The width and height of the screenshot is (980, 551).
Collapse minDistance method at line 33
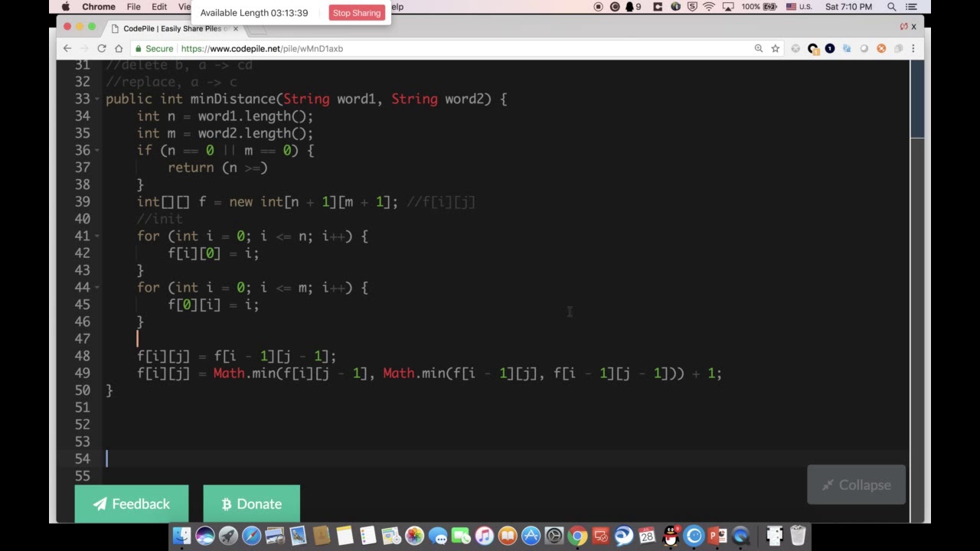click(x=97, y=99)
